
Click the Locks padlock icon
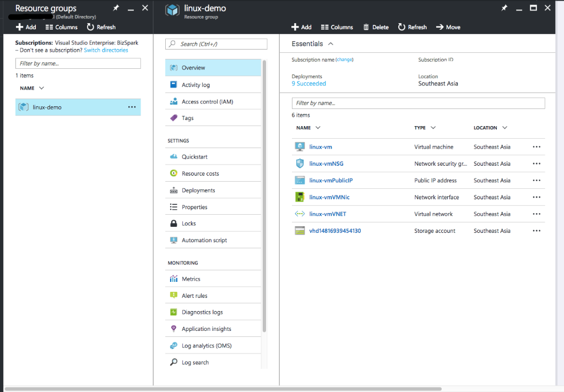[x=173, y=224]
